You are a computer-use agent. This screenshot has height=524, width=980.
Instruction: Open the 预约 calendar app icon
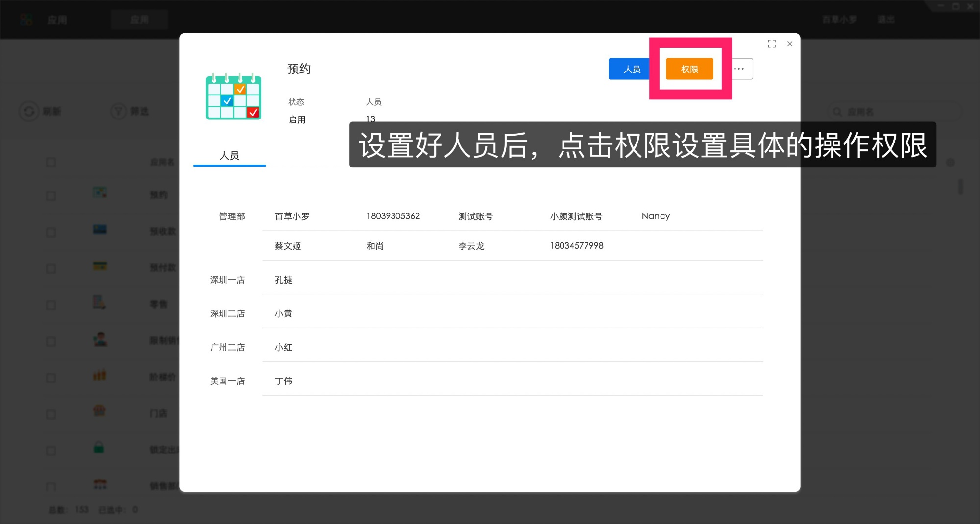point(100,192)
